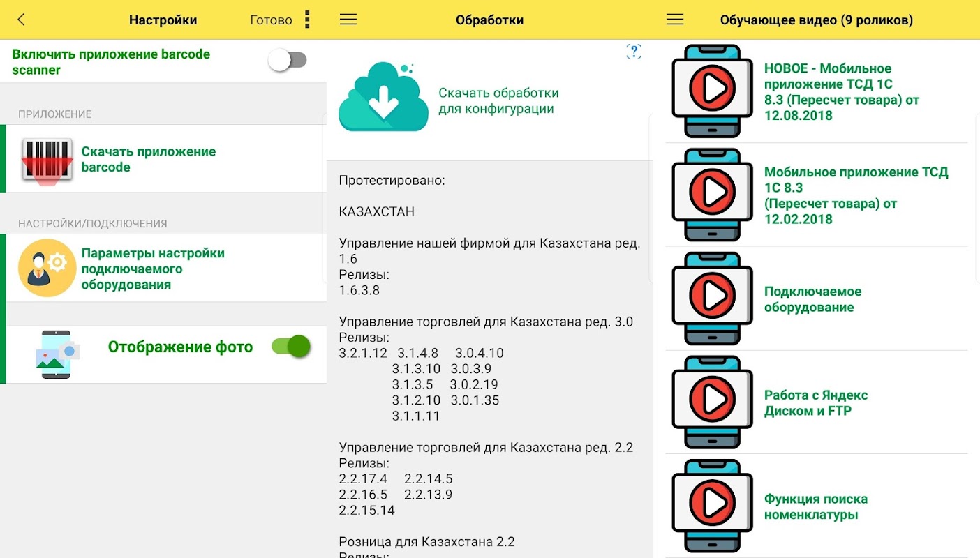Screen dimensions: 980x558
Task: Select release 2.2.13.9
Action: click(429, 495)
